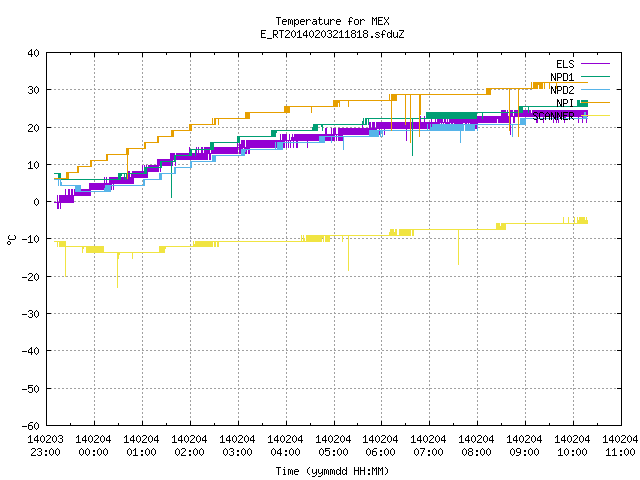Click the x-axis label 140204 09:00
The image size is (640, 480).
coord(524,446)
